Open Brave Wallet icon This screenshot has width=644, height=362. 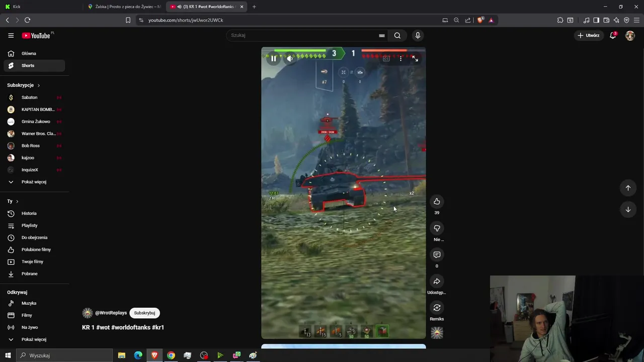click(x=606, y=20)
